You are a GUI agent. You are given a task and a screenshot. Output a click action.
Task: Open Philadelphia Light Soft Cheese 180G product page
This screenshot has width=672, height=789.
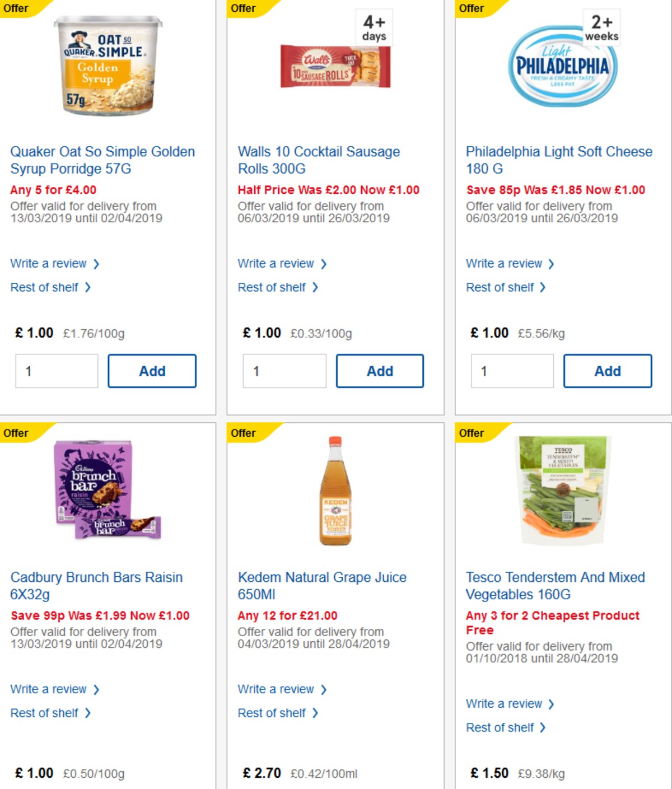click(x=557, y=160)
